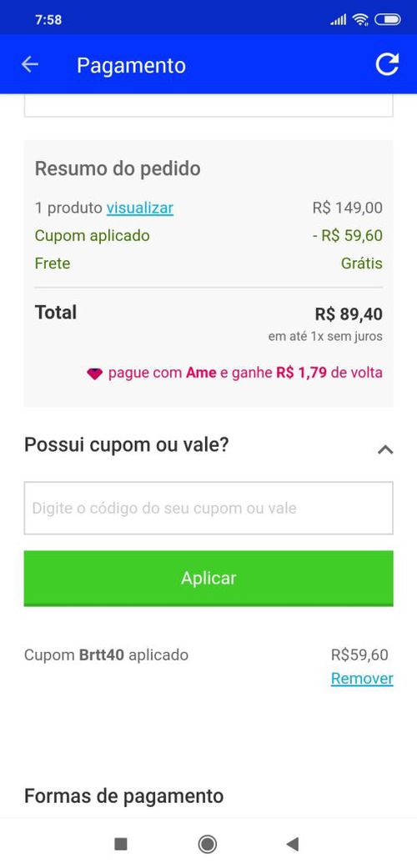Tap the Total R$ 89,40 amount
417x868 pixels.
[349, 314]
